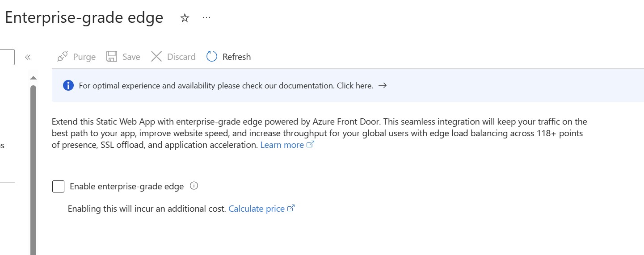Select the Refresh text label in the toolbar
The image size is (644, 255).
click(x=236, y=57)
